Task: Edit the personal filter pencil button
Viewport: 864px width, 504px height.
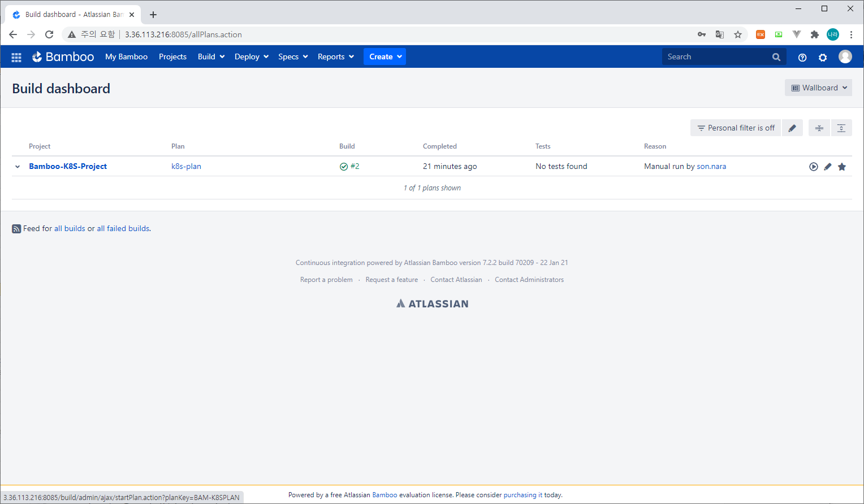Action: [x=792, y=128]
